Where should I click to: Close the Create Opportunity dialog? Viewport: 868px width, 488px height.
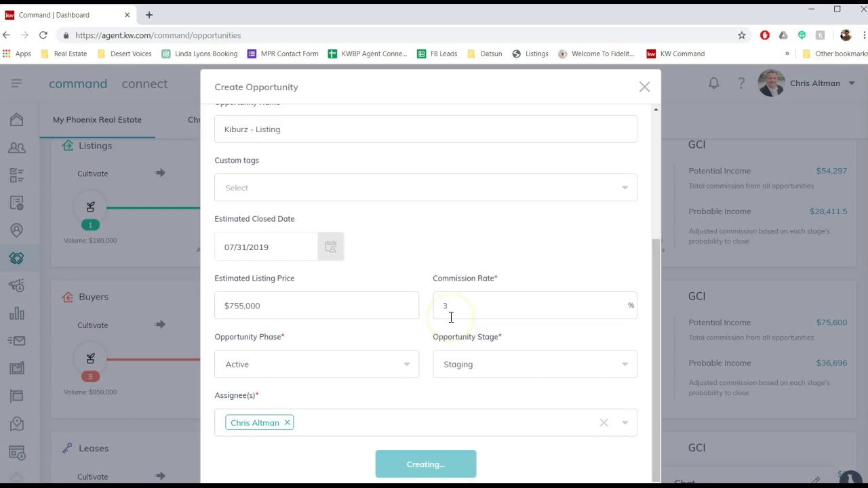tap(644, 87)
